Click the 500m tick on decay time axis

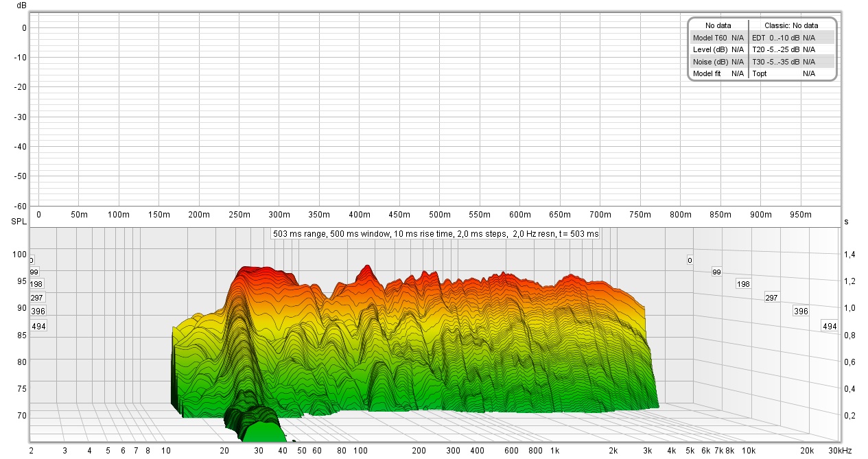tap(440, 215)
